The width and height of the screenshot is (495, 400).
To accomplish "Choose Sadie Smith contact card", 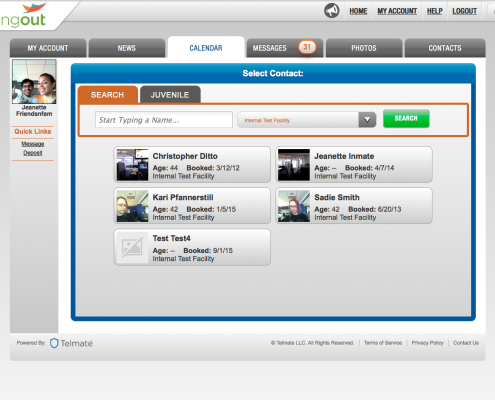I will pyautogui.click(x=354, y=206).
